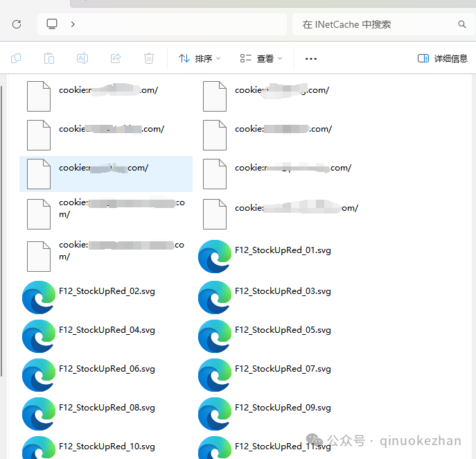The height and width of the screenshot is (459, 476).
Task: Select the Edge icon of F12_StockUpRed_02.svg
Action: (x=39, y=297)
